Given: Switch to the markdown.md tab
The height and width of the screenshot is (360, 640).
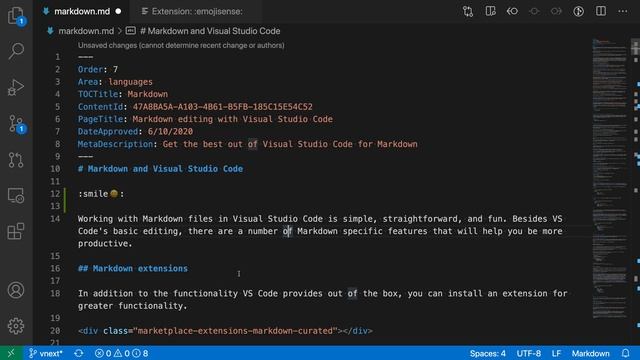Looking at the screenshot, I should tap(82, 11).
